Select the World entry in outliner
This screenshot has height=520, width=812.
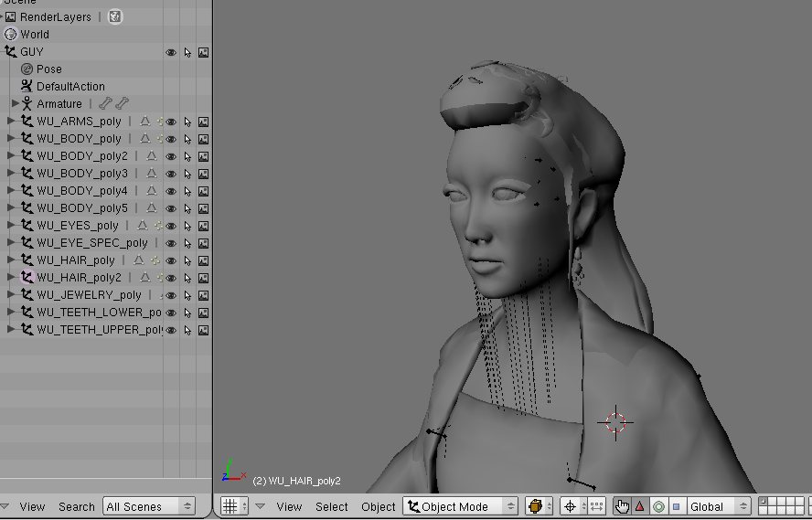click(35, 35)
